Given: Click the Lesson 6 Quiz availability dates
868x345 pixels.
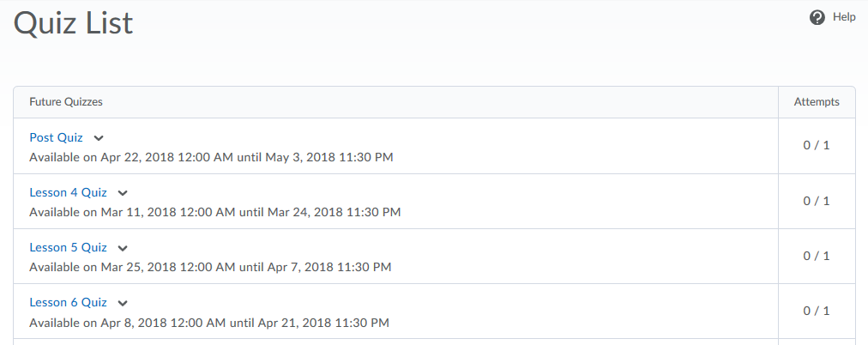Looking at the screenshot, I should point(209,323).
